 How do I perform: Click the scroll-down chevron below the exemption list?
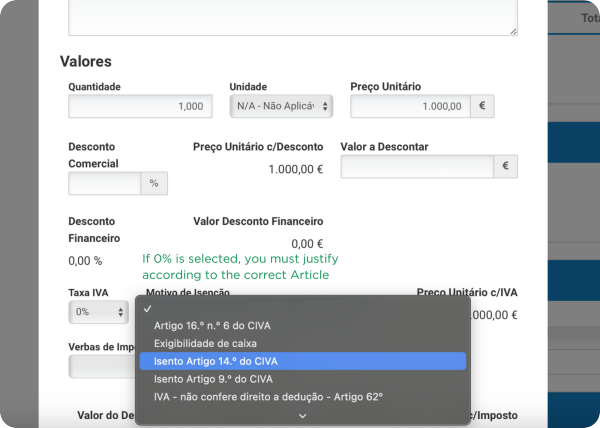click(301, 416)
